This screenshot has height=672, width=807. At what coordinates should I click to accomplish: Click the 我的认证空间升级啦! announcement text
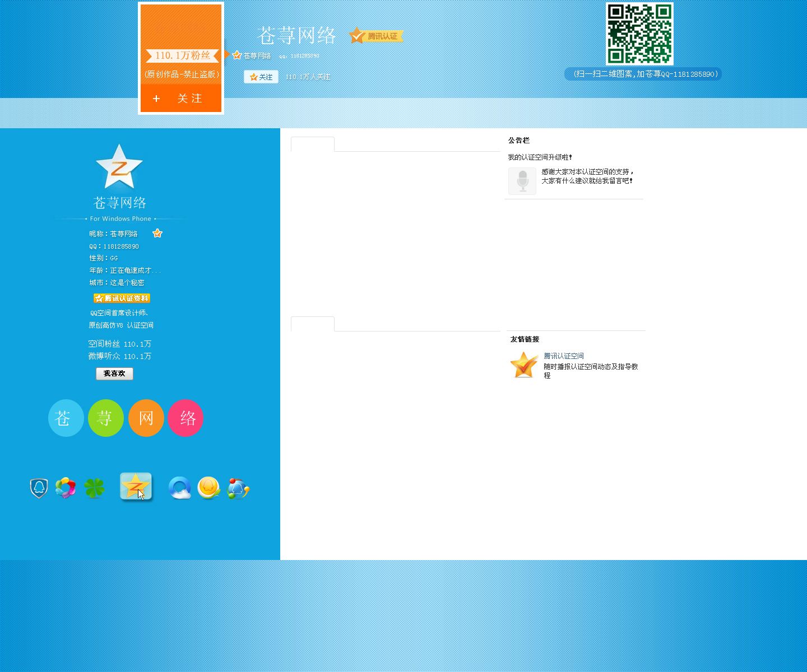(540, 157)
